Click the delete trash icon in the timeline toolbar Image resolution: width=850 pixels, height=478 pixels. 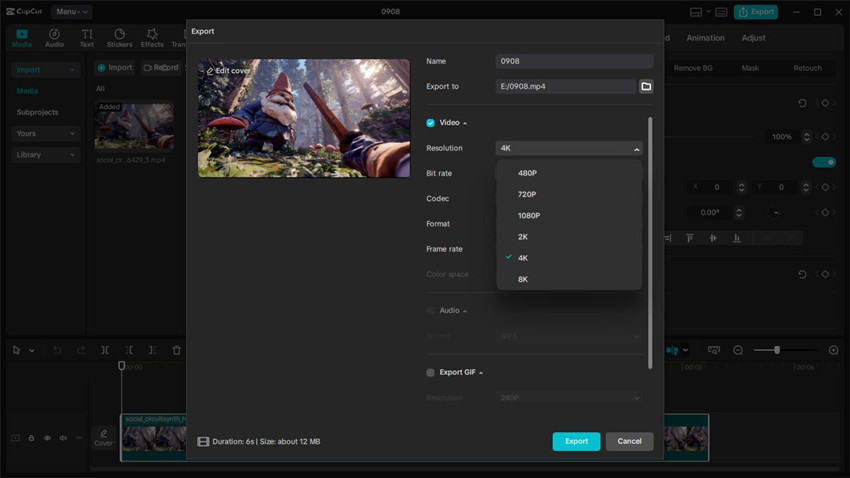click(177, 350)
